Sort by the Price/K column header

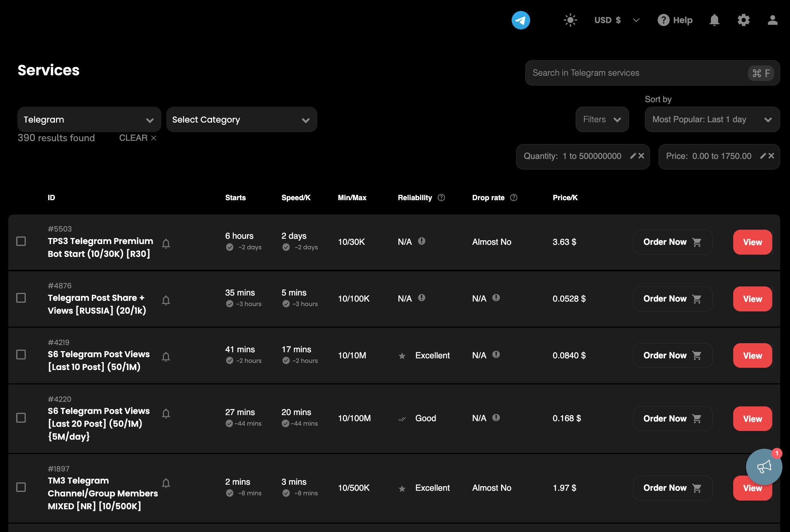click(x=565, y=198)
